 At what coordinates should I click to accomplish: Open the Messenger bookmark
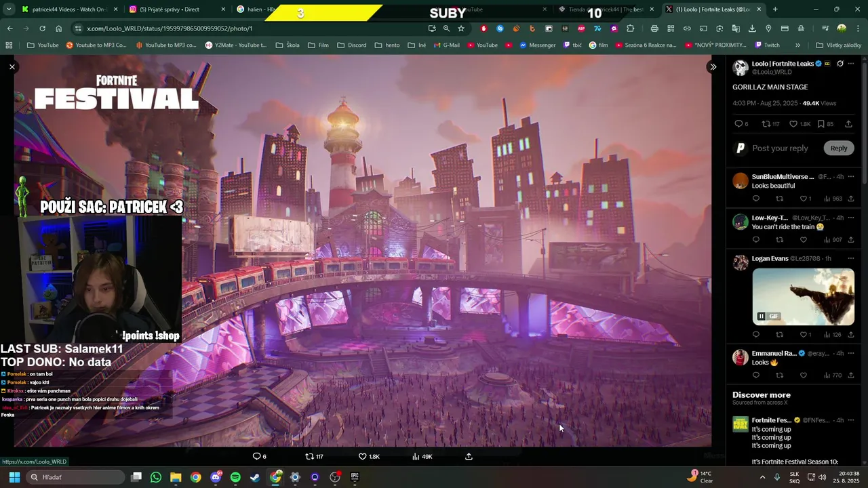[x=537, y=45]
